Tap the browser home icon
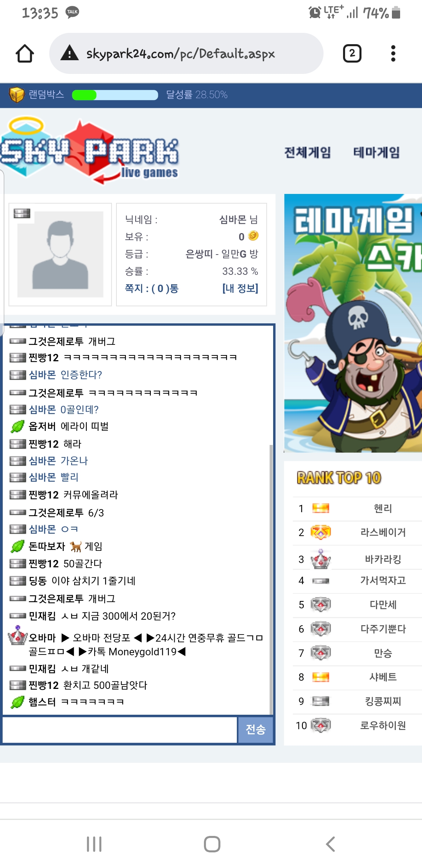 25,54
